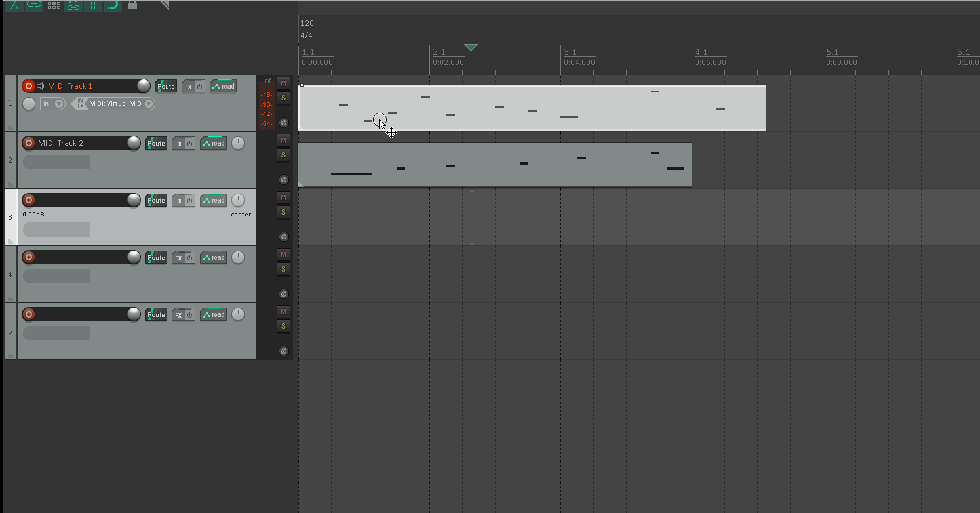
Task: Mute MIDI Track 2
Action: tap(283, 140)
